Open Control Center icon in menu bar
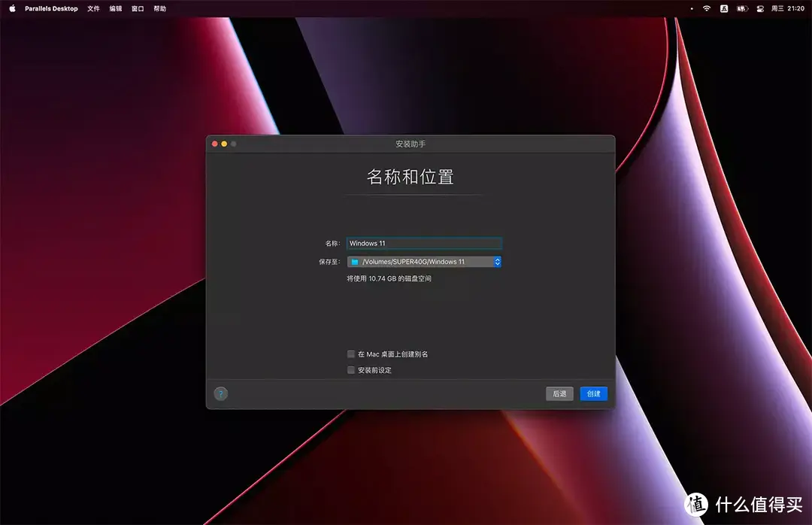Image resolution: width=812 pixels, height=525 pixels. 760,8
